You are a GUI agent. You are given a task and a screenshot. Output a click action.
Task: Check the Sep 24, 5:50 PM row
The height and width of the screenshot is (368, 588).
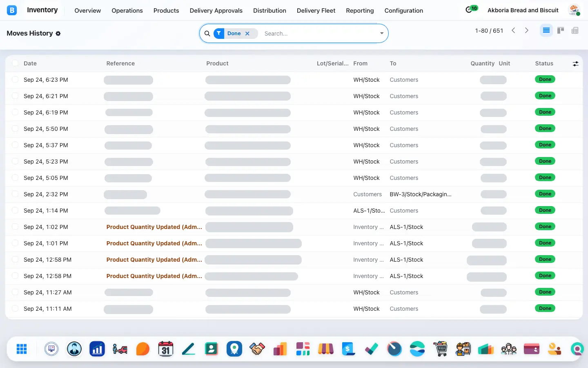coord(15,128)
